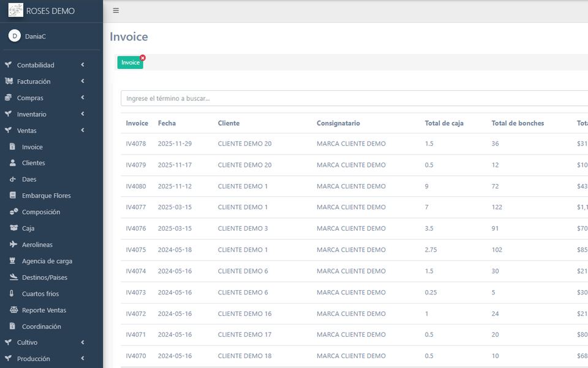Viewport: 588px width, 368px height.
Task: Click CLIENTE DEMO 17 cell
Action: 244,335
